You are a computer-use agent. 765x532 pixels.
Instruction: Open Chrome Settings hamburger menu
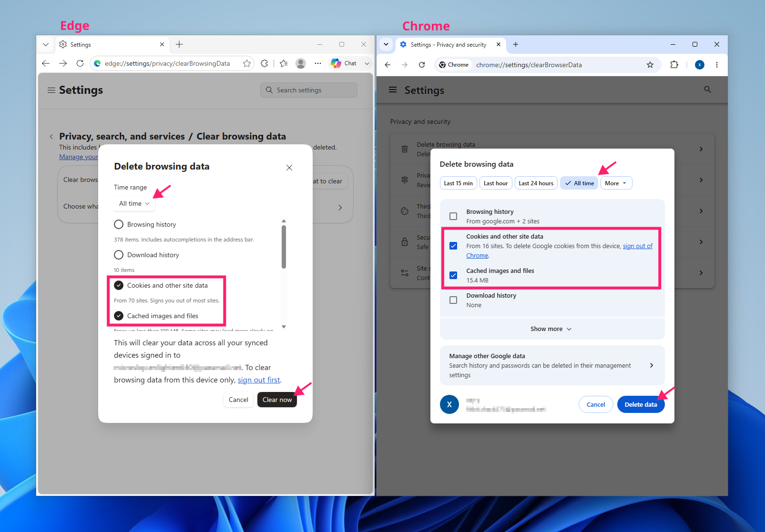tap(393, 90)
